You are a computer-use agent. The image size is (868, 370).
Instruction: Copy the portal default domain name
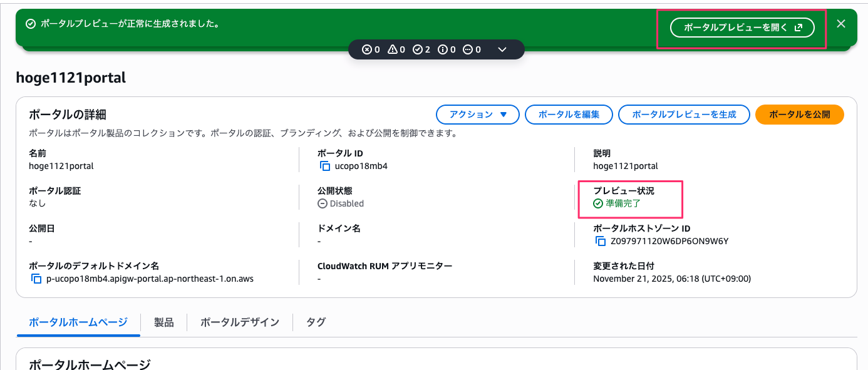click(x=36, y=279)
